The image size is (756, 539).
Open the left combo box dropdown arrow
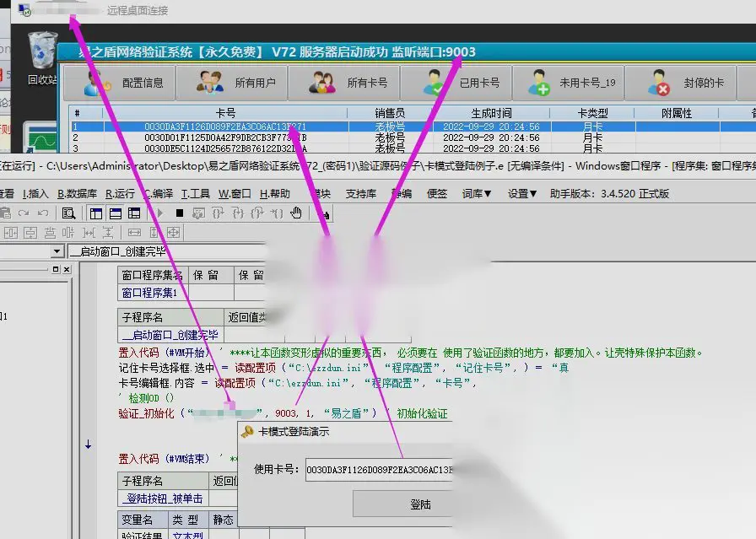(x=57, y=251)
